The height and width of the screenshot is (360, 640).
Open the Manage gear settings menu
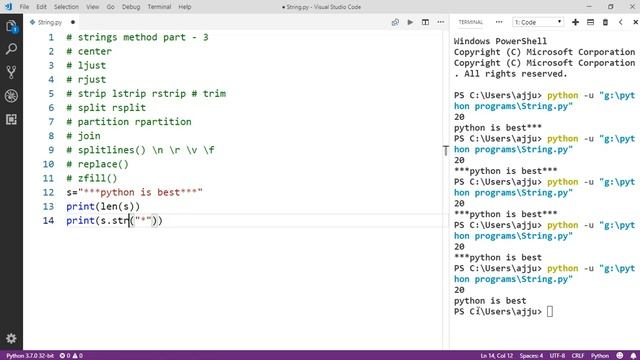pos(11,338)
